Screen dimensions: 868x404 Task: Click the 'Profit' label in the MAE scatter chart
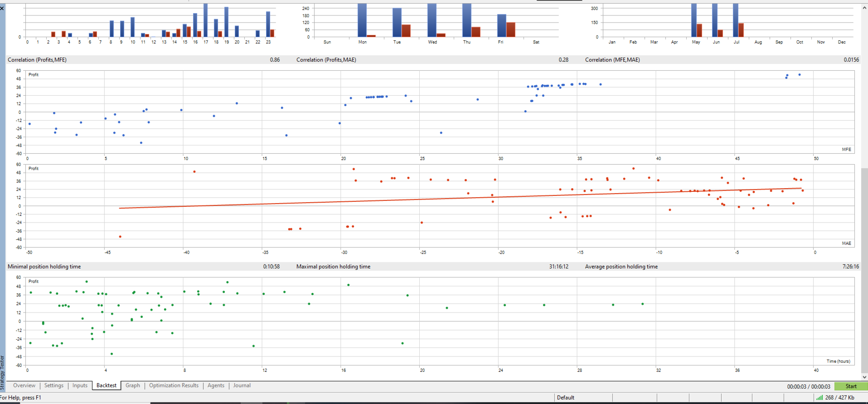click(34, 169)
